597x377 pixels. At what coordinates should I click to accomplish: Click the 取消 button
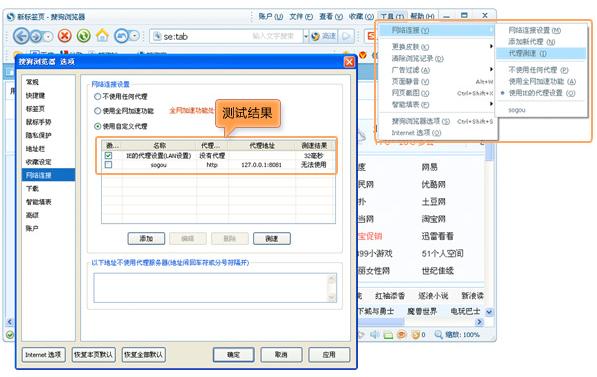[281, 355]
